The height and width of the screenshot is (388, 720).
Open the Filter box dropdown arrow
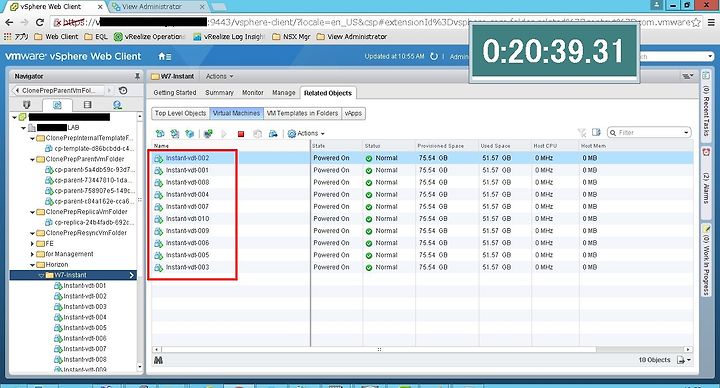[x=686, y=133]
